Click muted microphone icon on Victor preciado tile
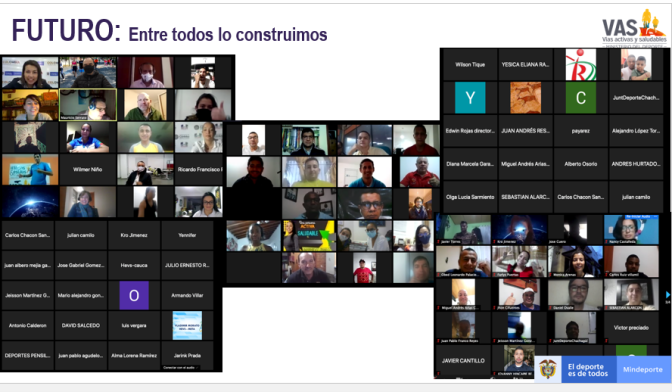672x392 pixels. click(x=606, y=341)
